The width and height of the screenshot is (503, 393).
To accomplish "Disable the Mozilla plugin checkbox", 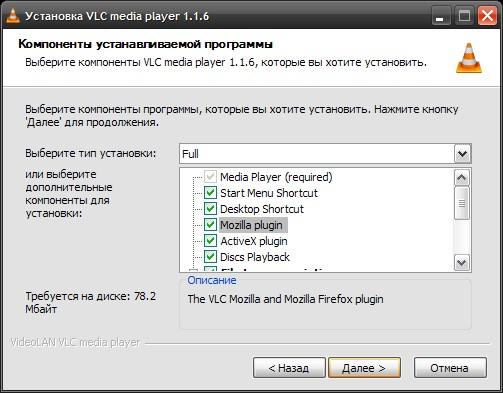I will pos(210,225).
